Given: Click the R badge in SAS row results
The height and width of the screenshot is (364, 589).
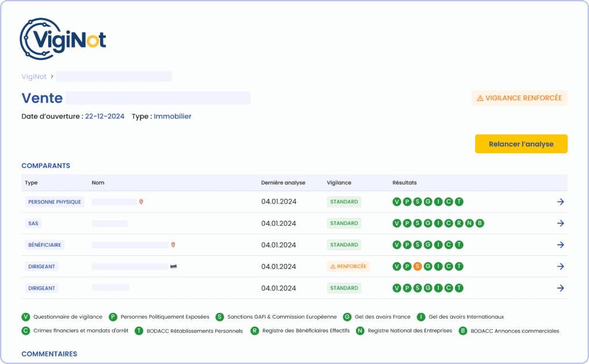Looking at the screenshot, I should tap(458, 223).
